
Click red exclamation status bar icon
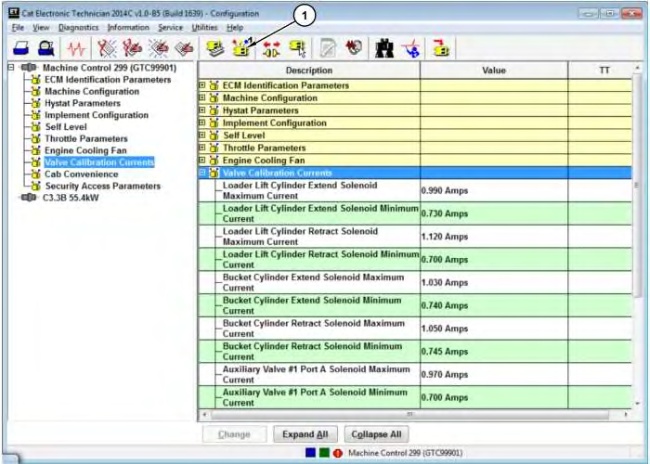tap(338, 453)
